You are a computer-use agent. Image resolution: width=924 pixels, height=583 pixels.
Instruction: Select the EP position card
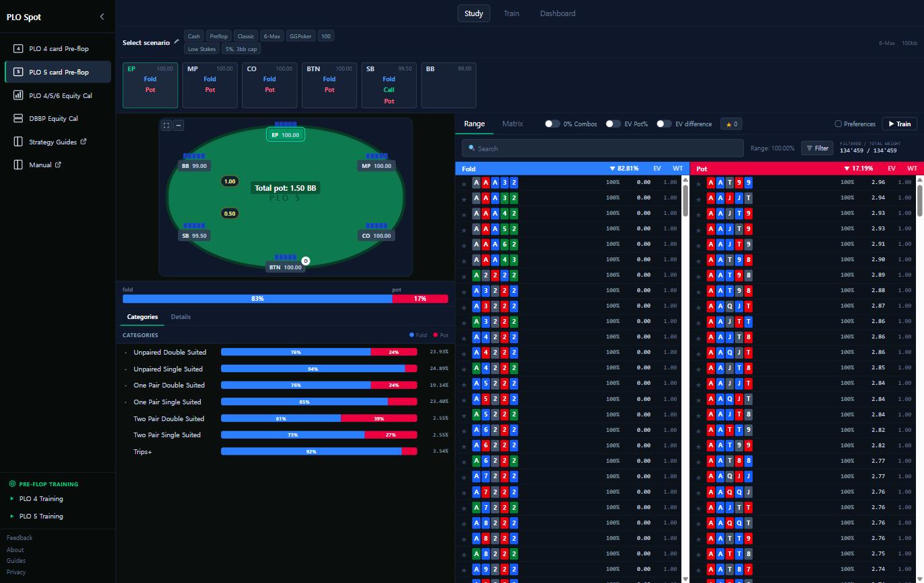pos(151,85)
